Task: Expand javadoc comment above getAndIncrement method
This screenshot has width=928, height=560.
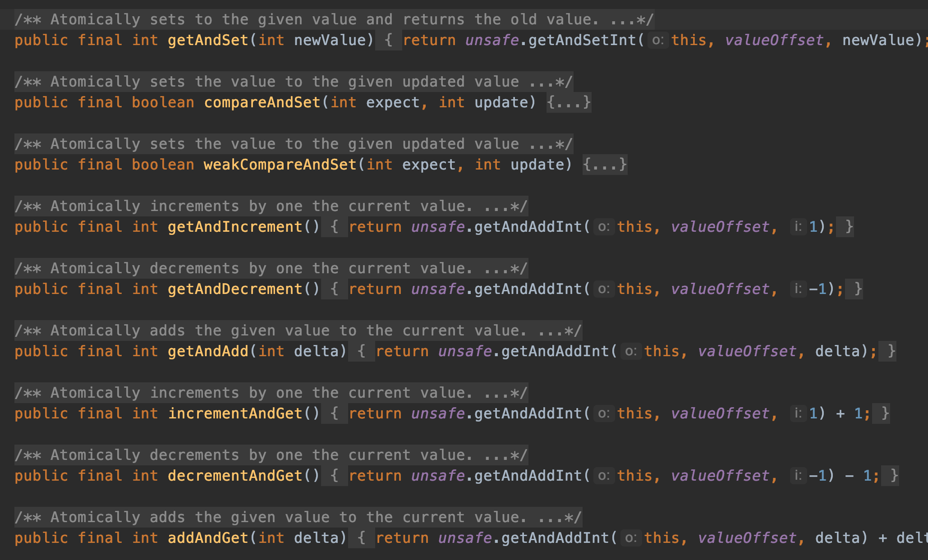Action: click(x=496, y=207)
